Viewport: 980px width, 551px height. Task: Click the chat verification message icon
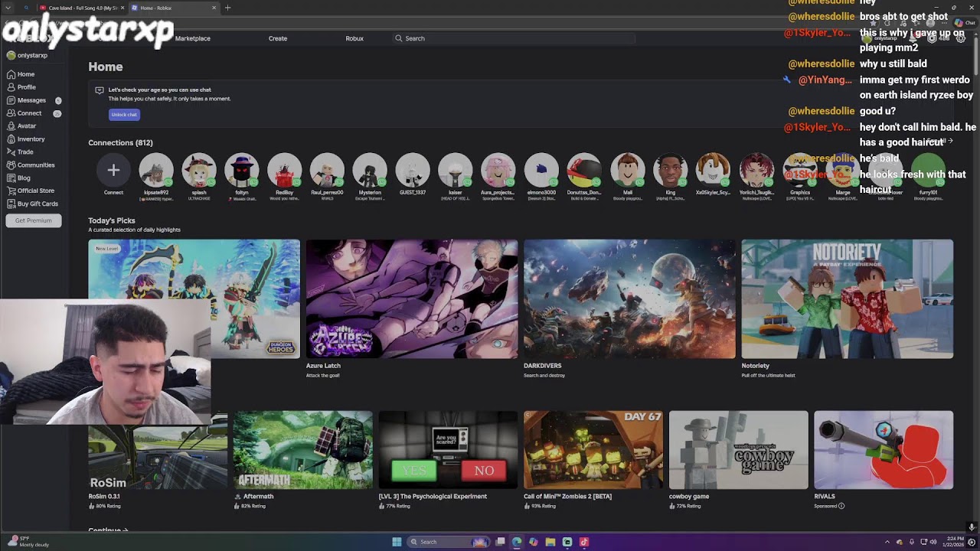[99, 90]
